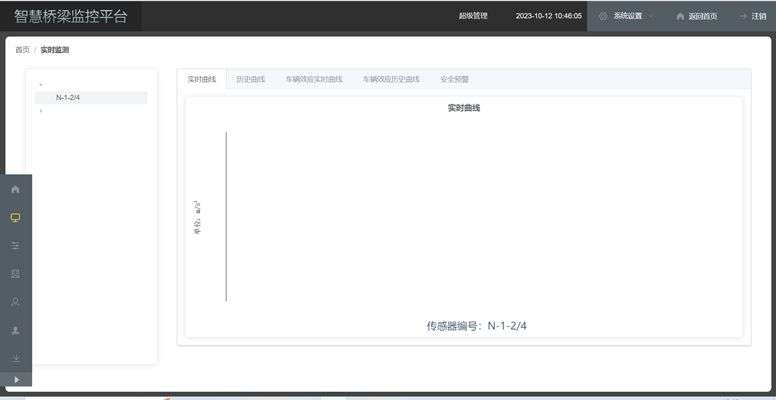The height and width of the screenshot is (400, 776).
Task: Click the download icon in the sidebar
Action: coord(15,357)
